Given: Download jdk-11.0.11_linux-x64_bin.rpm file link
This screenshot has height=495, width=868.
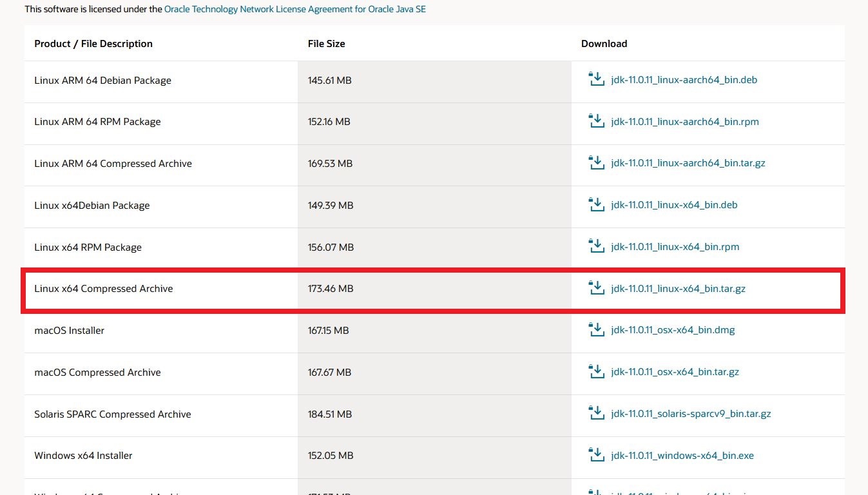Looking at the screenshot, I should pyautogui.click(x=675, y=247).
